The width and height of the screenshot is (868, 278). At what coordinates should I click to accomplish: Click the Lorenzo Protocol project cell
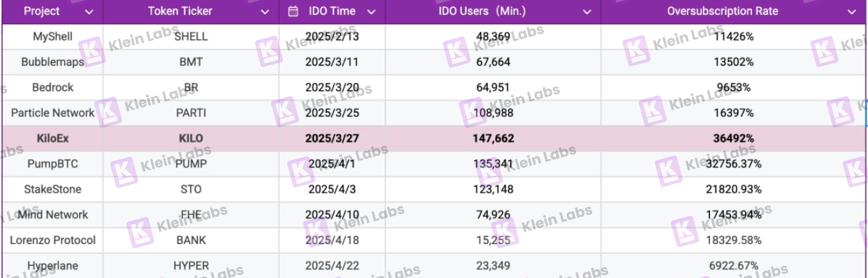point(52,240)
